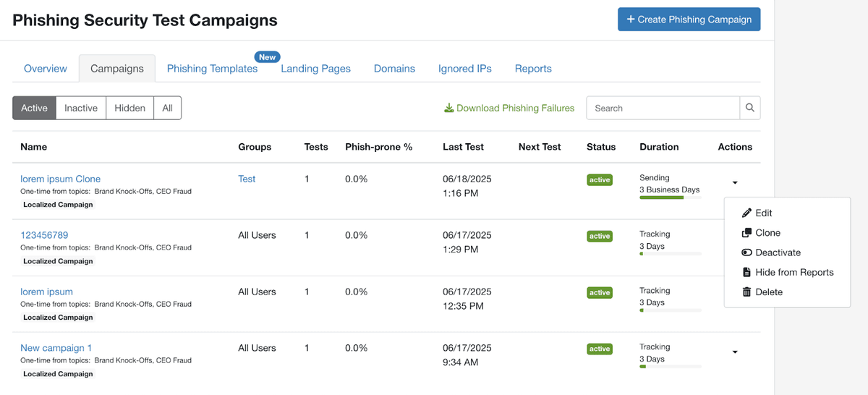Image resolution: width=868 pixels, height=395 pixels.
Task: Click the Last Test column header
Action: (464, 147)
